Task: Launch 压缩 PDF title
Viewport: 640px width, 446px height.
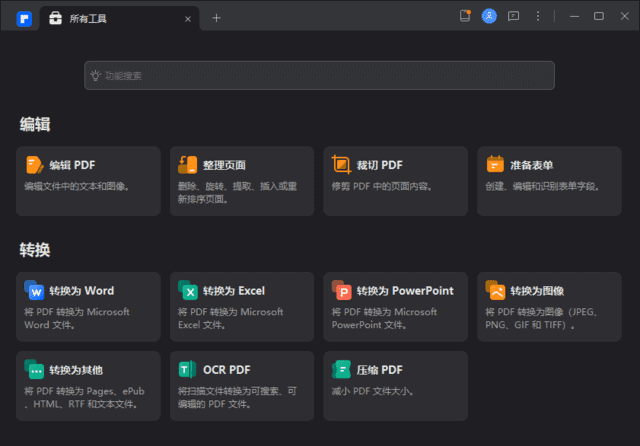Action: point(380,370)
